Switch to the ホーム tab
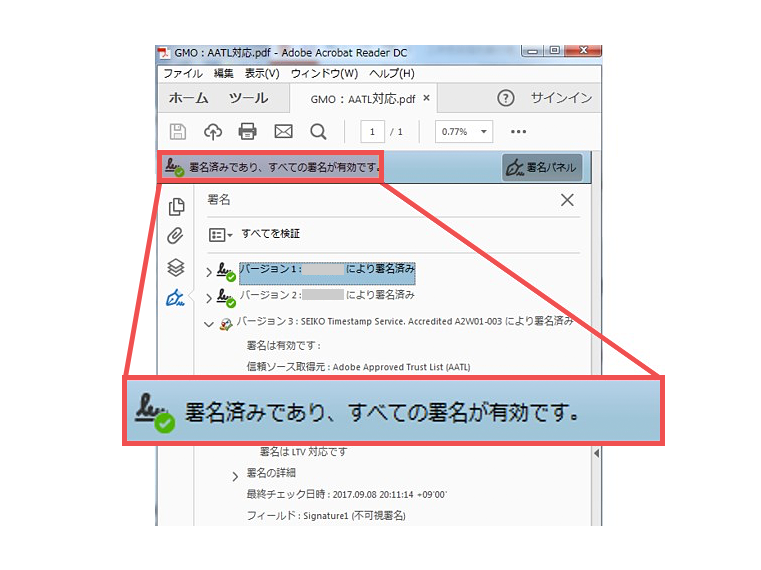Image resolution: width=761 pixels, height=570 pixels. (x=188, y=98)
